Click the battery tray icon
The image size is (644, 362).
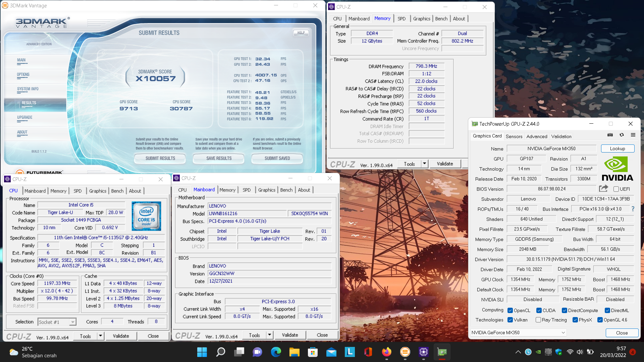[590, 352]
